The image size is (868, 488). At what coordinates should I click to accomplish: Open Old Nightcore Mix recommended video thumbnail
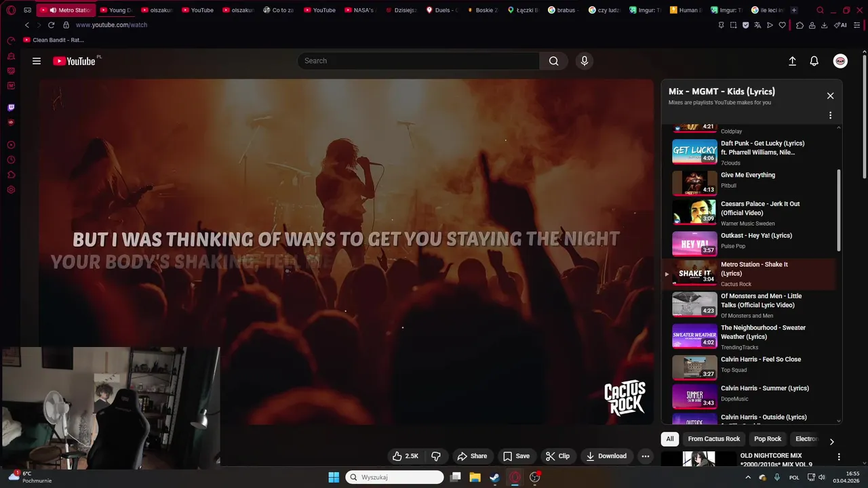click(698, 460)
